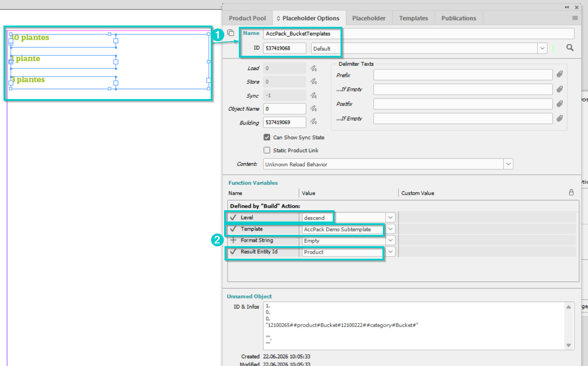Click the script icon next to Building
This screenshot has height=366, width=588.
coord(314,122)
